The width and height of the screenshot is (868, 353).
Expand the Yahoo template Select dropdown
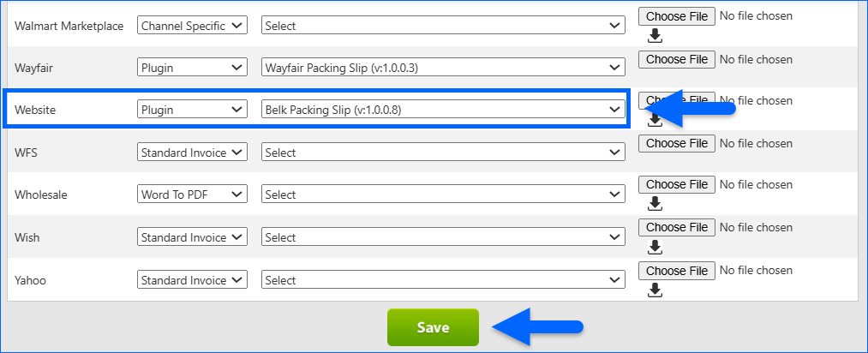click(443, 280)
